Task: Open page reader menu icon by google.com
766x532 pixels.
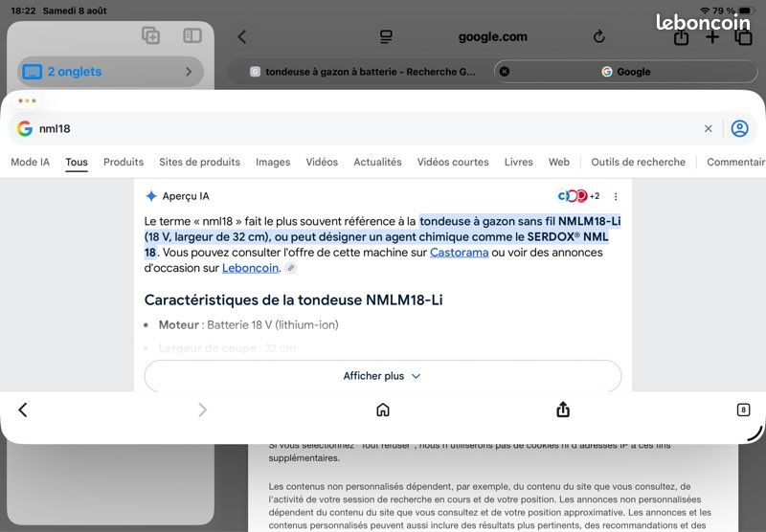Action: (x=386, y=36)
